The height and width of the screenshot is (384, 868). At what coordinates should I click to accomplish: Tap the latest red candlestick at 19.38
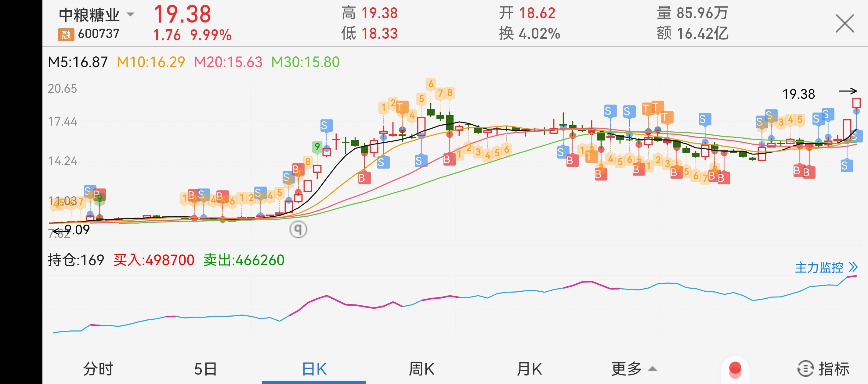(856, 103)
